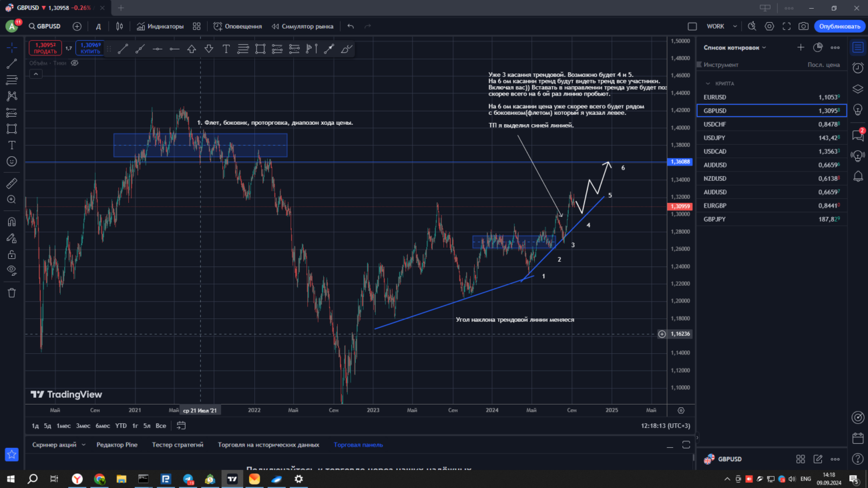Select the rectangle tool in floating toolbar
The height and width of the screenshot is (488, 868).
(x=260, y=49)
